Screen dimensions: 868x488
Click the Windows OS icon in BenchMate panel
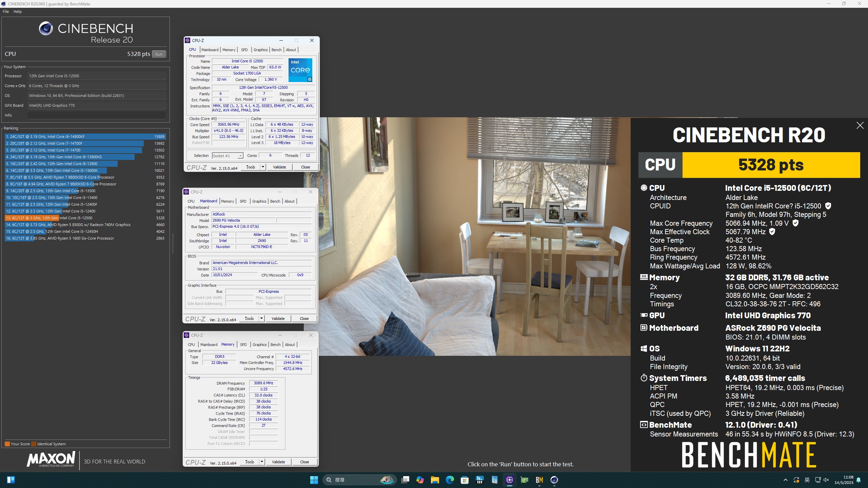(644, 349)
